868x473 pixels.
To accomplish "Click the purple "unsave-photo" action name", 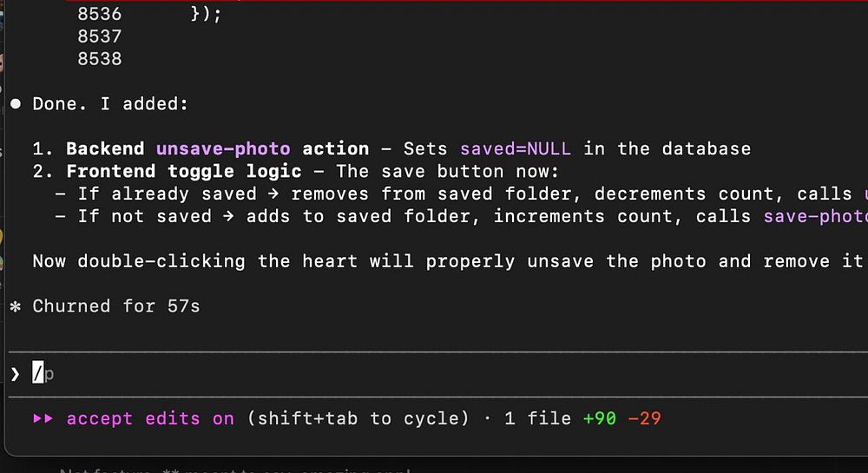I will tap(223, 148).
